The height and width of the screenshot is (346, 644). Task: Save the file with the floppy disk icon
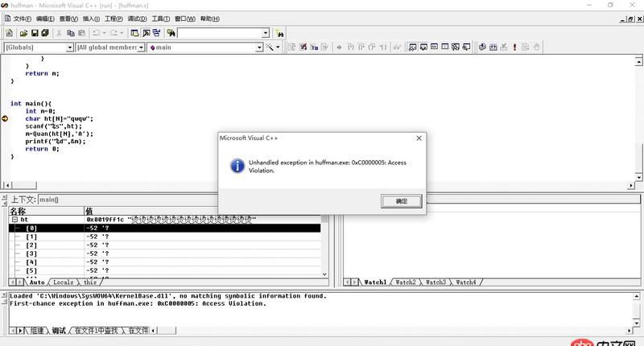35,33
